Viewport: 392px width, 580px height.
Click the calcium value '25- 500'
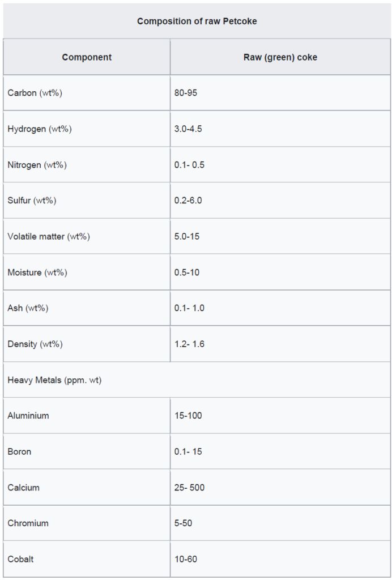click(189, 488)
